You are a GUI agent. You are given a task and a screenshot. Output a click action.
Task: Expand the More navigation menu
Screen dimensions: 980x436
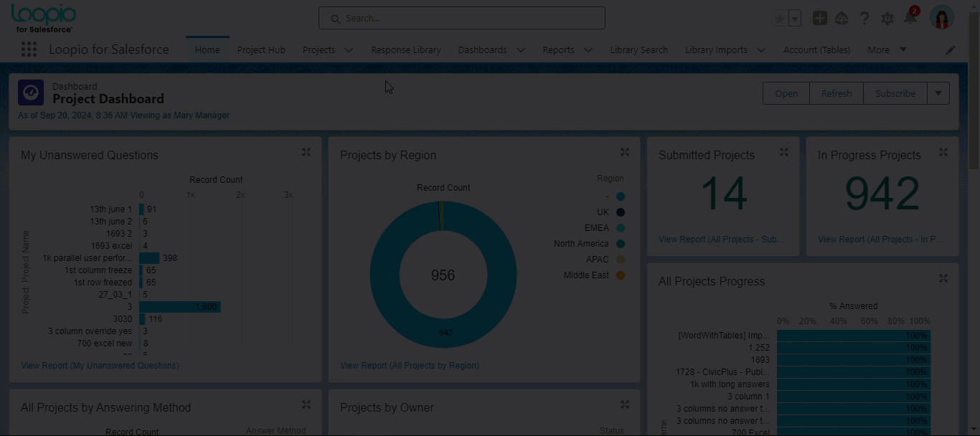coord(887,49)
